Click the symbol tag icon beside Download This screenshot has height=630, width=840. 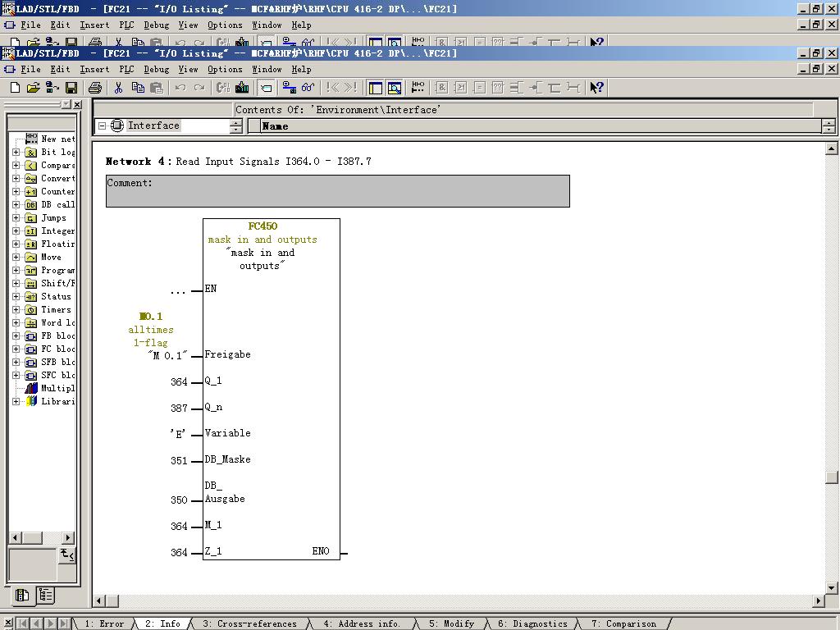[x=267, y=87]
